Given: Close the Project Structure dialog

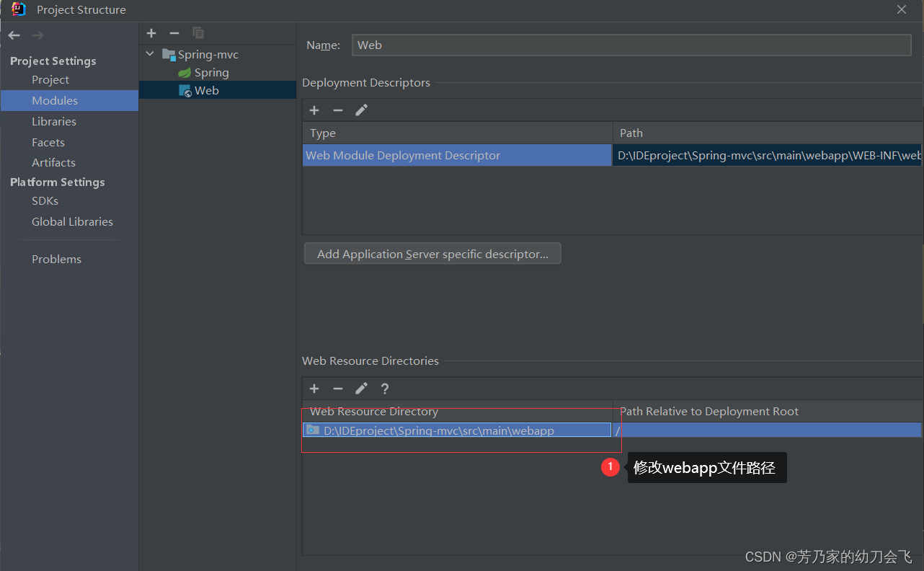Looking at the screenshot, I should pyautogui.click(x=902, y=9).
